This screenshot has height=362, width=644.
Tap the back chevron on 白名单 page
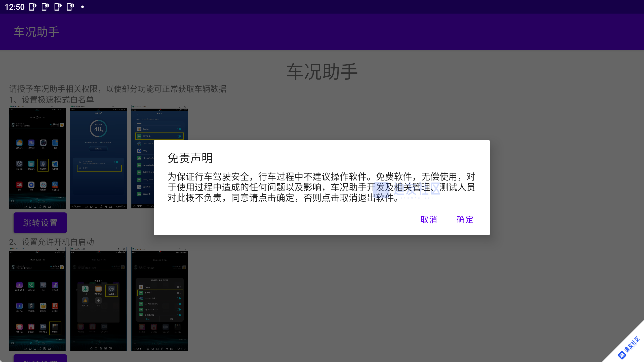[137, 114]
